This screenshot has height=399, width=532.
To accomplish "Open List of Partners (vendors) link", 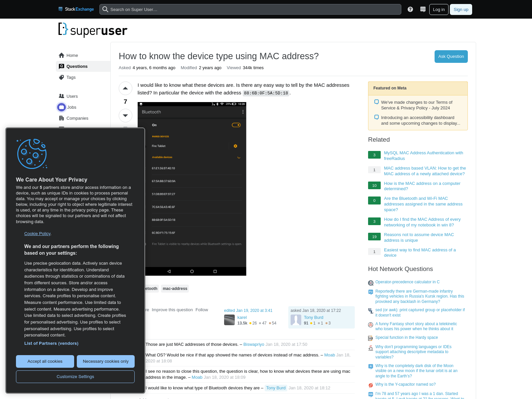I will click(51, 343).
